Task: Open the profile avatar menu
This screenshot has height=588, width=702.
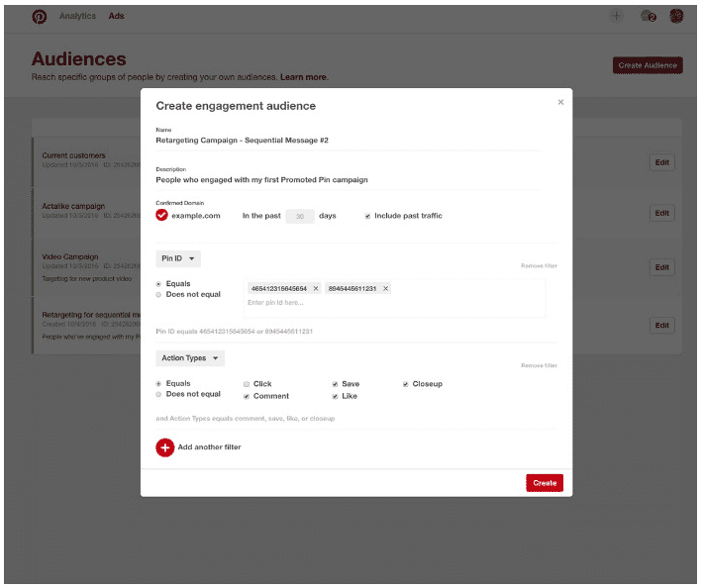Action: pyautogui.click(x=676, y=16)
